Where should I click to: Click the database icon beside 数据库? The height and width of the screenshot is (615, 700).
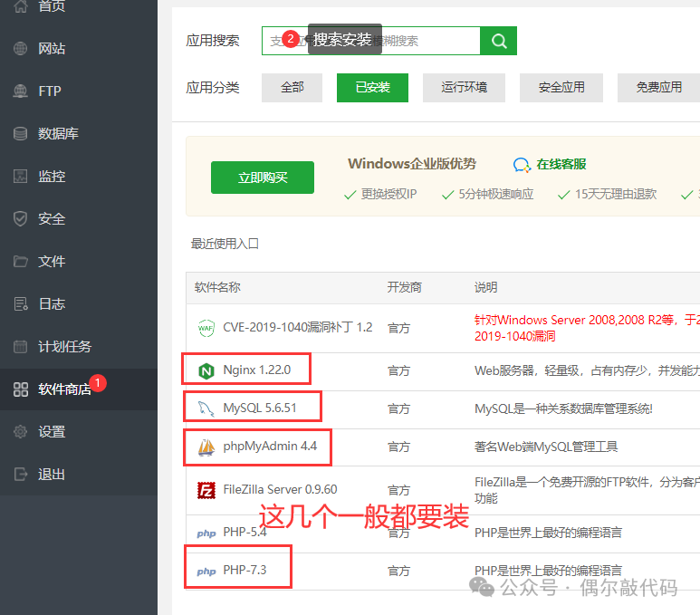coord(21,133)
